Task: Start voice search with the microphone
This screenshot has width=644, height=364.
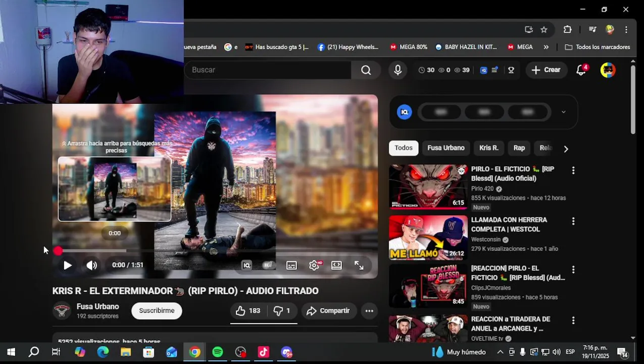Action: pos(398,70)
